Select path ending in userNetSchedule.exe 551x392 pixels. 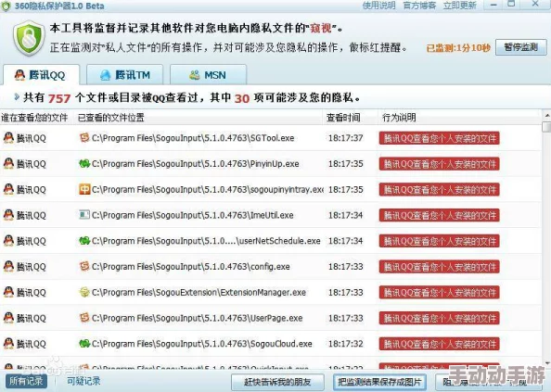[x=206, y=241]
